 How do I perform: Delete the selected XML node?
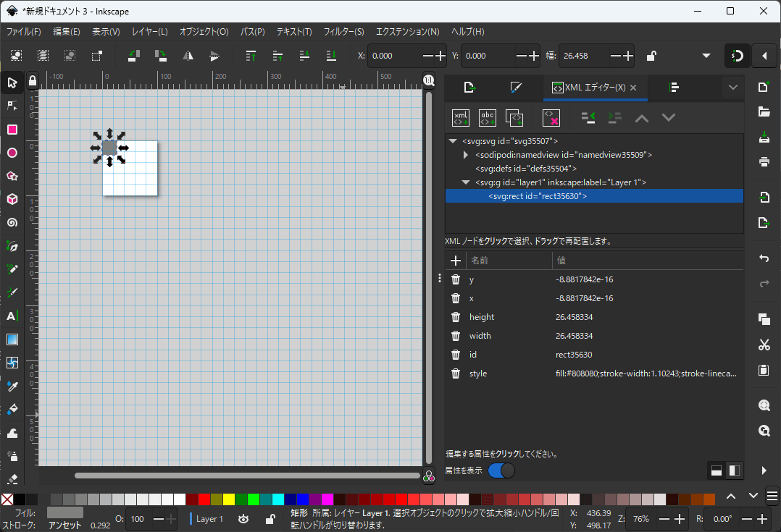point(551,117)
